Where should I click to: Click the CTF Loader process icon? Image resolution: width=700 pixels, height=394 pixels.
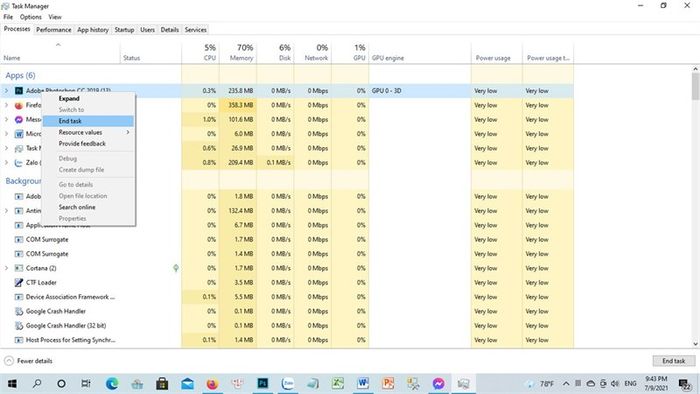19,282
